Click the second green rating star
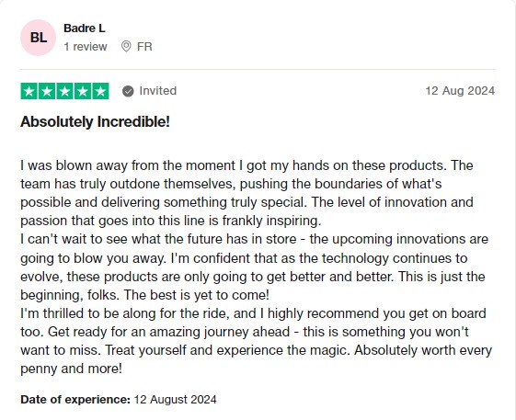The width and height of the screenshot is (516, 420). pyautogui.click(x=47, y=91)
